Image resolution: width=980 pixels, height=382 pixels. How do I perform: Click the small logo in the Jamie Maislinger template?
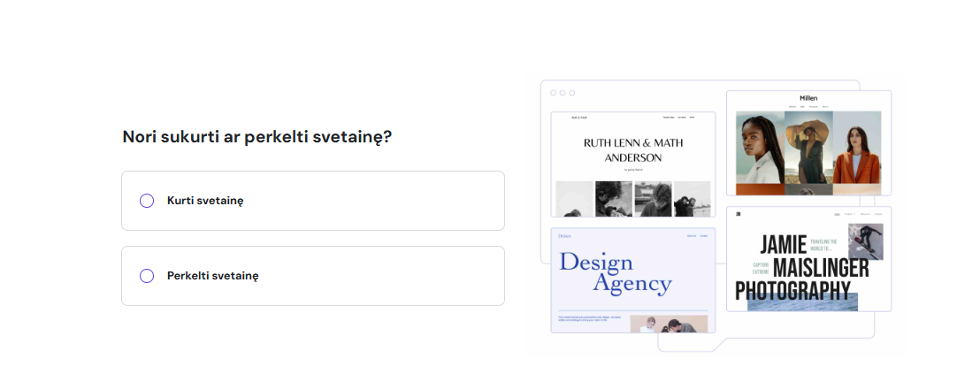pos(738,214)
